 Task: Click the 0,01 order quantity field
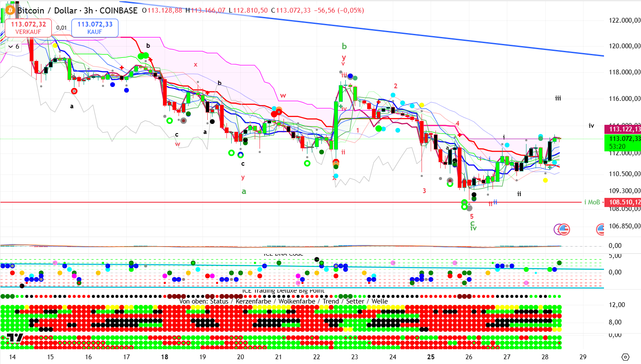[x=61, y=28]
